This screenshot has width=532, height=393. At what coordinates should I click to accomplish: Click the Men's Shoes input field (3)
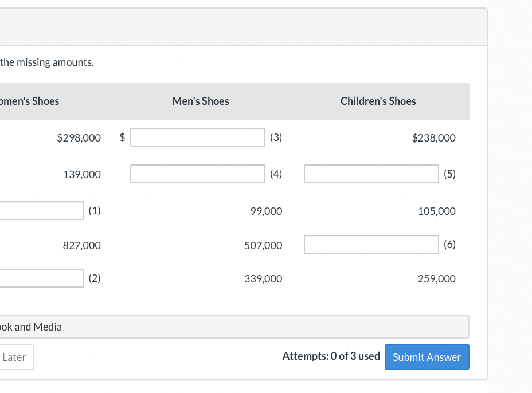click(198, 137)
